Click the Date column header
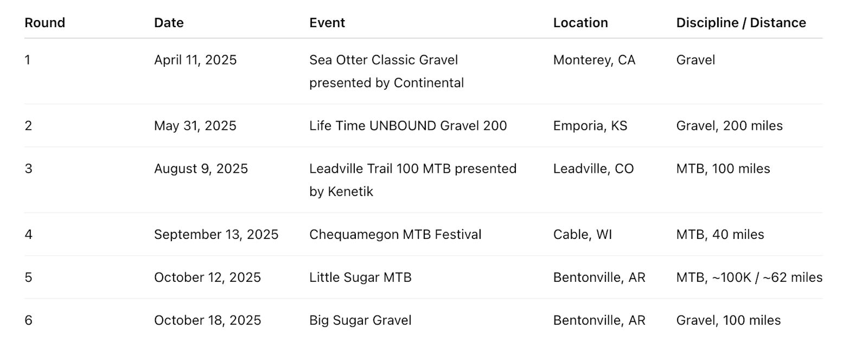This screenshot has width=868, height=360. click(169, 23)
